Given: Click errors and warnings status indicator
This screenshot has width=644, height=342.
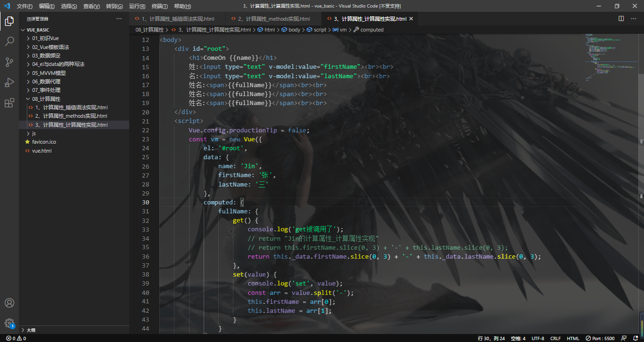Looking at the screenshot, I should tap(16, 338).
